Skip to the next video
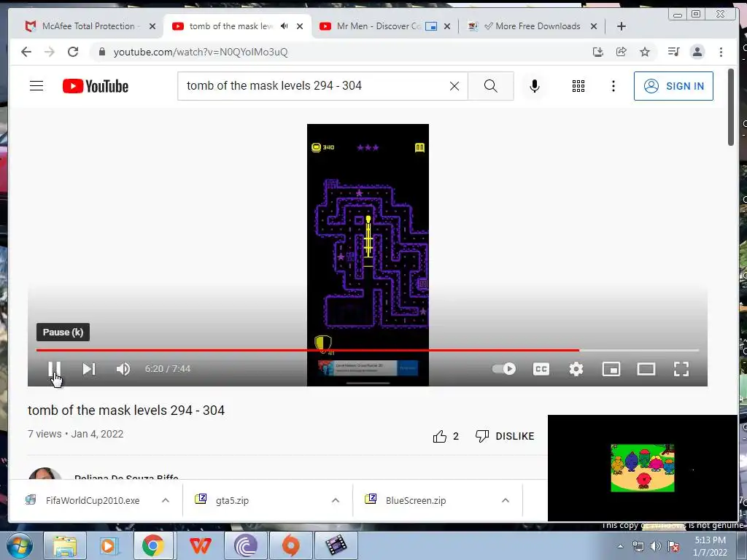Screen dimensions: 747x560 [x=88, y=368]
